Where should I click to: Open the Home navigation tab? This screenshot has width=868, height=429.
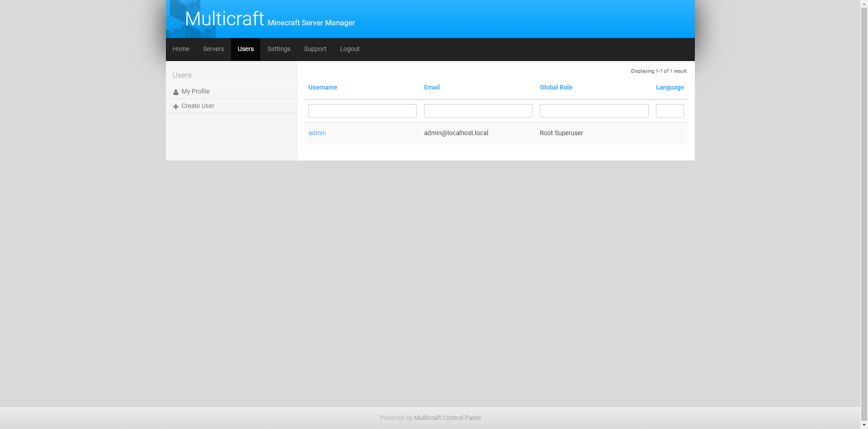click(x=181, y=49)
